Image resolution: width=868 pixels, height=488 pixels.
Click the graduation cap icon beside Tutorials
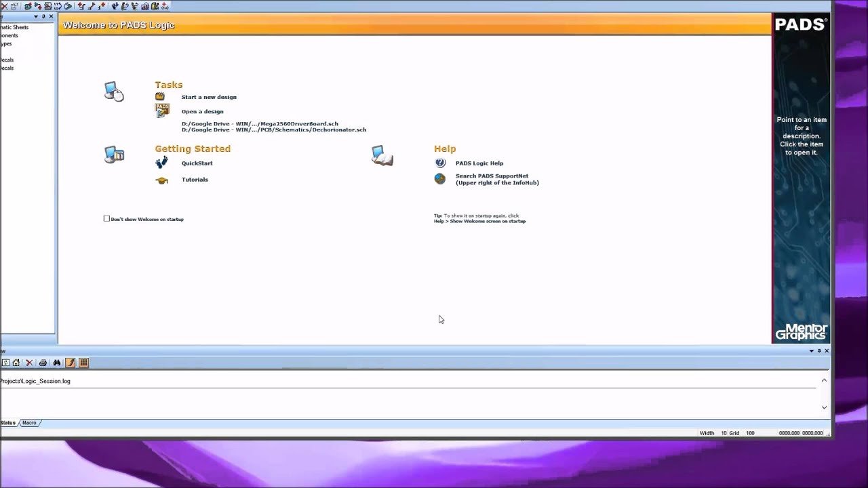pos(161,180)
